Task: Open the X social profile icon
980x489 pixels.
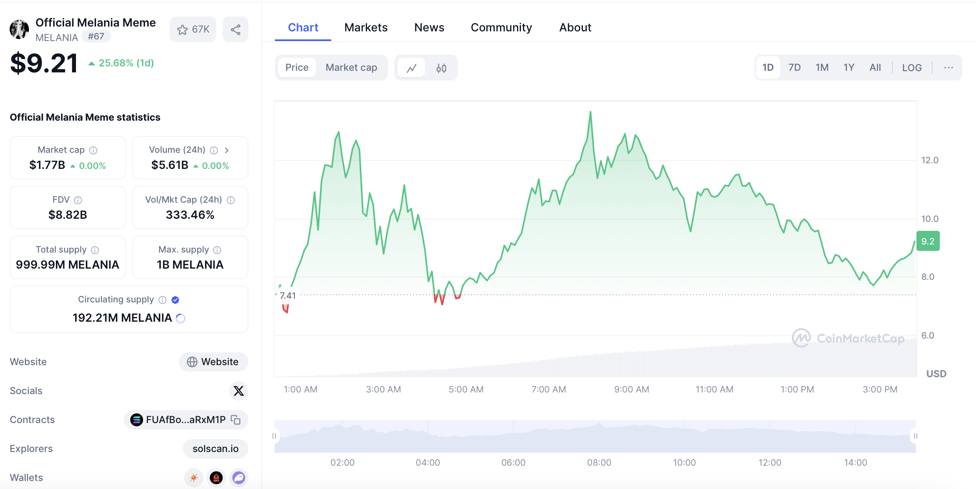Action: click(238, 391)
